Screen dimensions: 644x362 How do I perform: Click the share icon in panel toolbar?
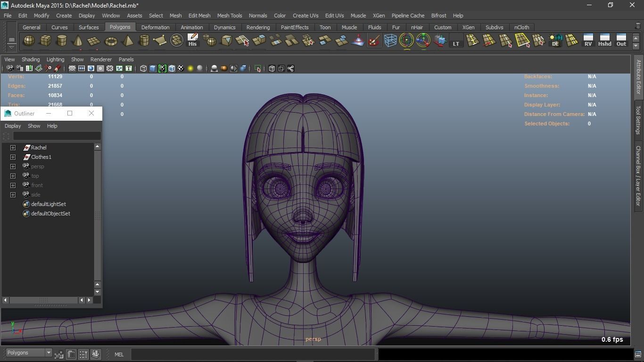(291, 68)
